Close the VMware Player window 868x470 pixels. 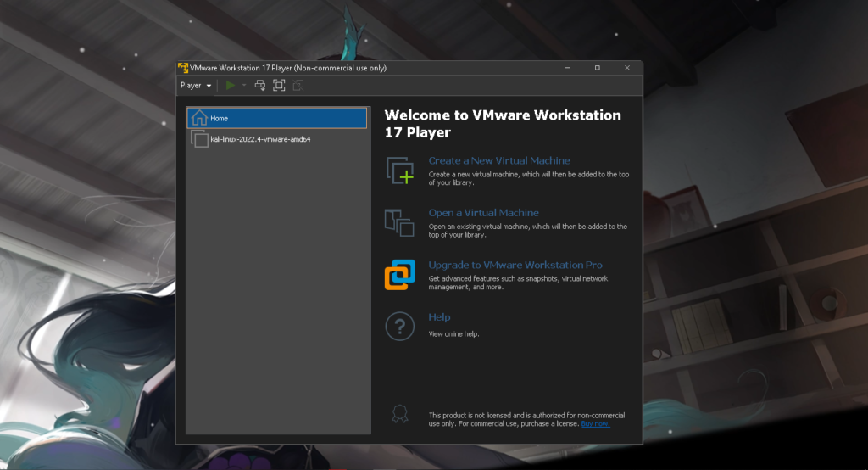627,68
